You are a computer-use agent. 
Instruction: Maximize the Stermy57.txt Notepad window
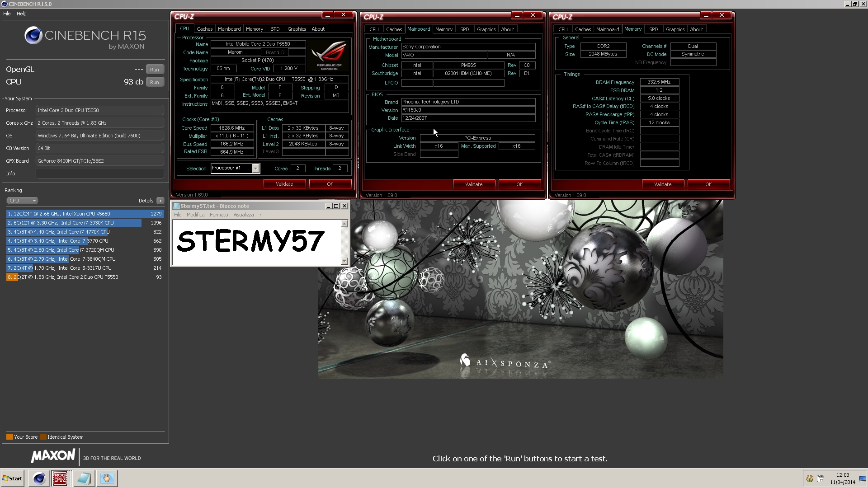tap(336, 206)
